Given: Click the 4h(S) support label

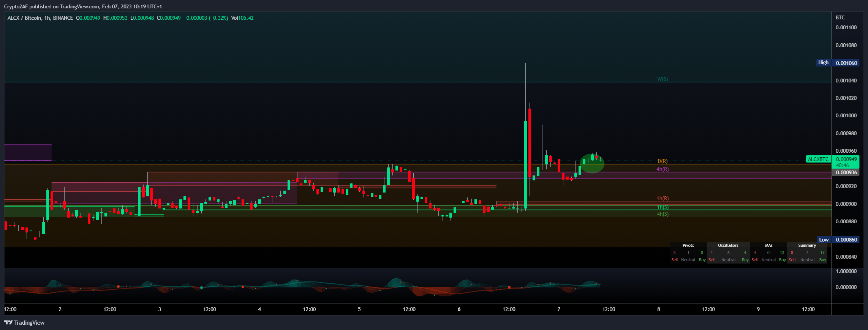Looking at the screenshot, I should (x=663, y=214).
